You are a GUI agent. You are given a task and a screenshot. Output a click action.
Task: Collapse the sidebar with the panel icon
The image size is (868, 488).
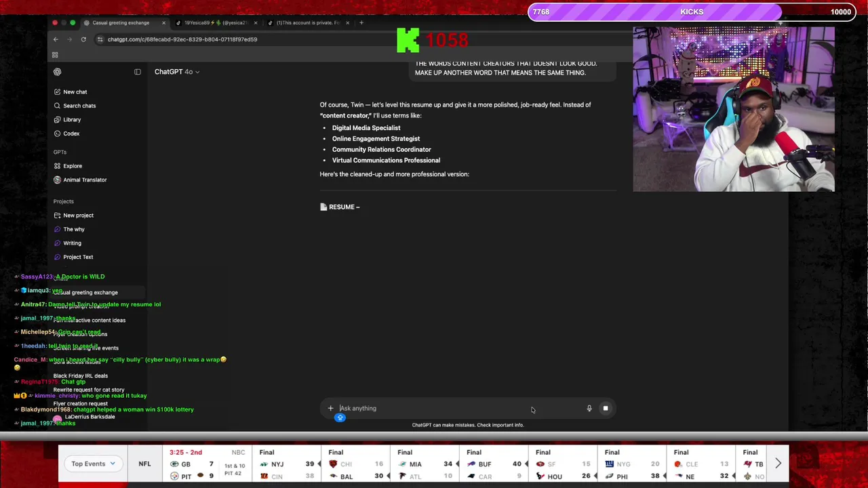[138, 72]
